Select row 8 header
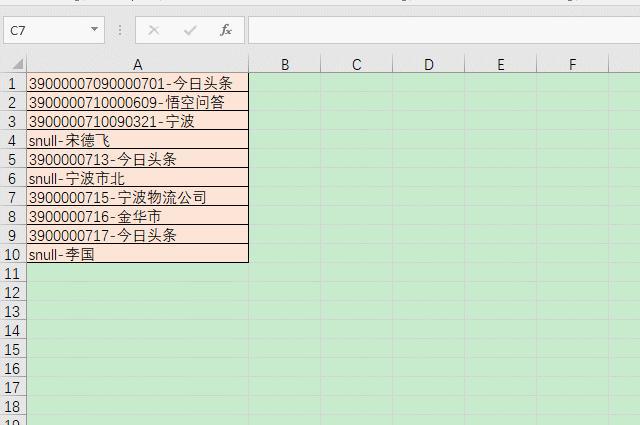 point(13,216)
